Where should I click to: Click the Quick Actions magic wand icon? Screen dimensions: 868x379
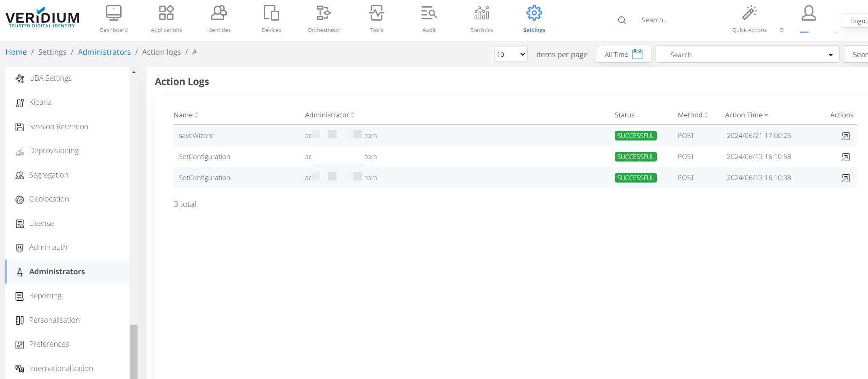749,13
